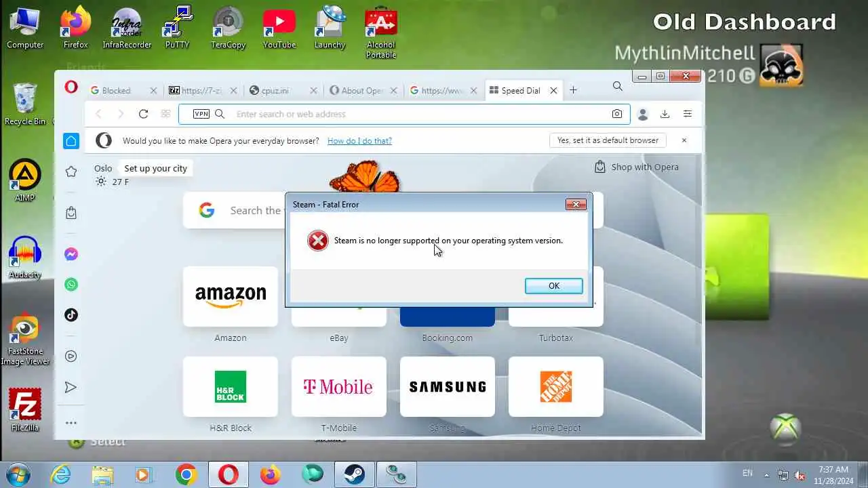
Task: Dismiss the default browser prompt bar
Action: (x=684, y=140)
